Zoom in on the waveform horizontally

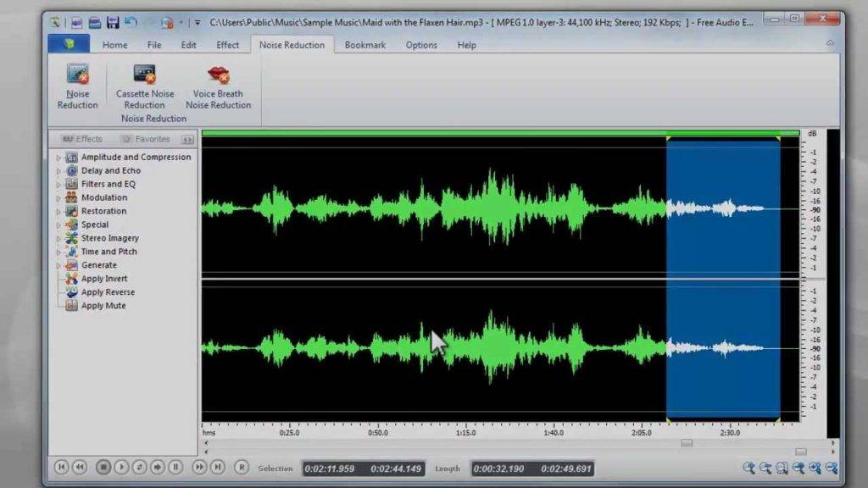click(x=752, y=467)
